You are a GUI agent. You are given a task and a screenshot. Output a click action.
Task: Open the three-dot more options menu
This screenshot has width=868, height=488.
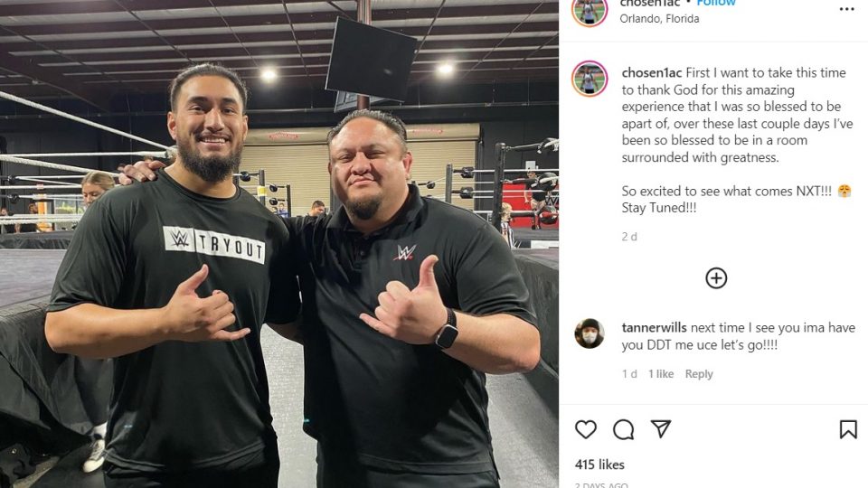[847, 9]
